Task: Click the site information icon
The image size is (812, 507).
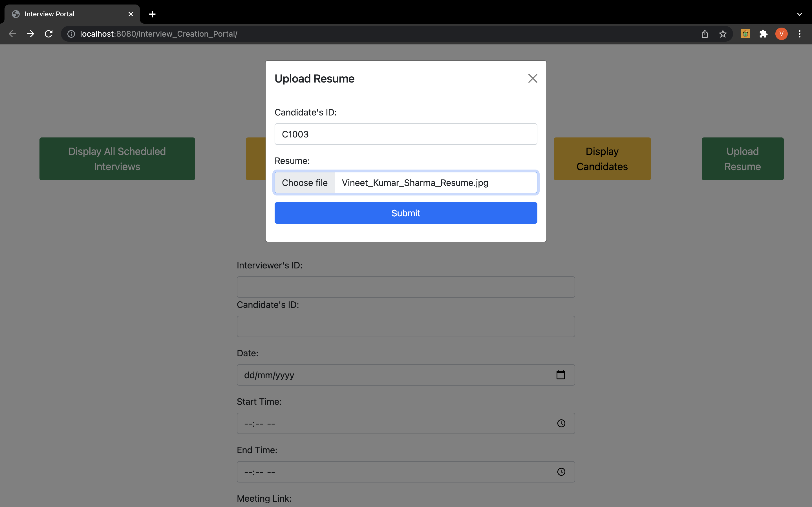Action: (71, 34)
